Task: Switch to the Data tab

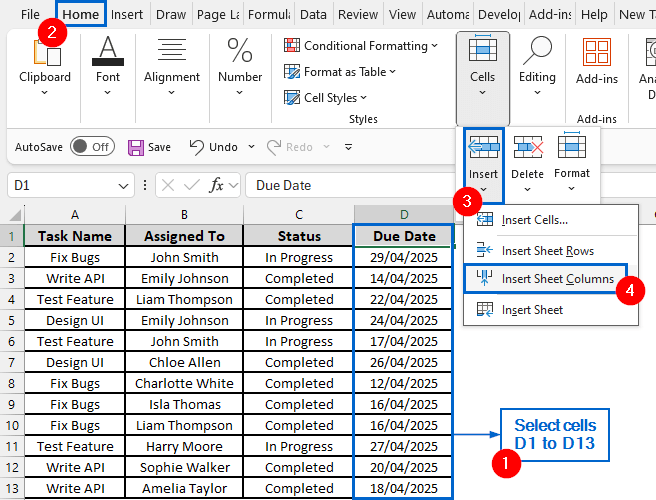Action: pos(313,15)
